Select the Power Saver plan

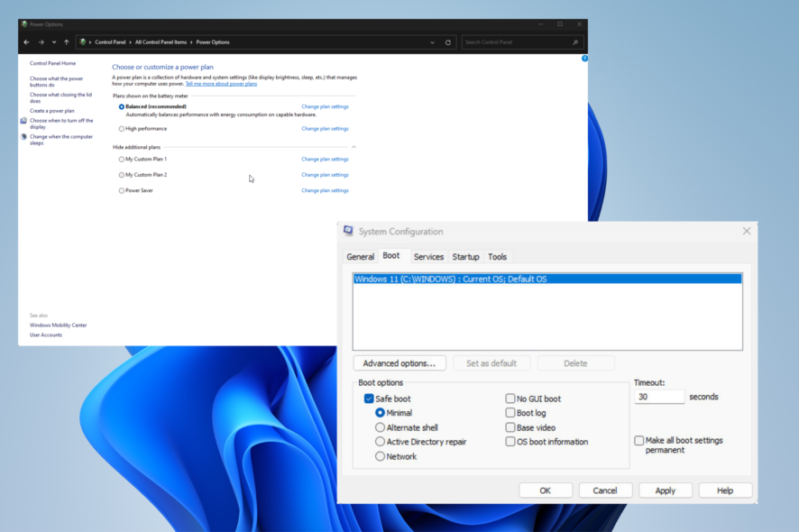(x=121, y=190)
